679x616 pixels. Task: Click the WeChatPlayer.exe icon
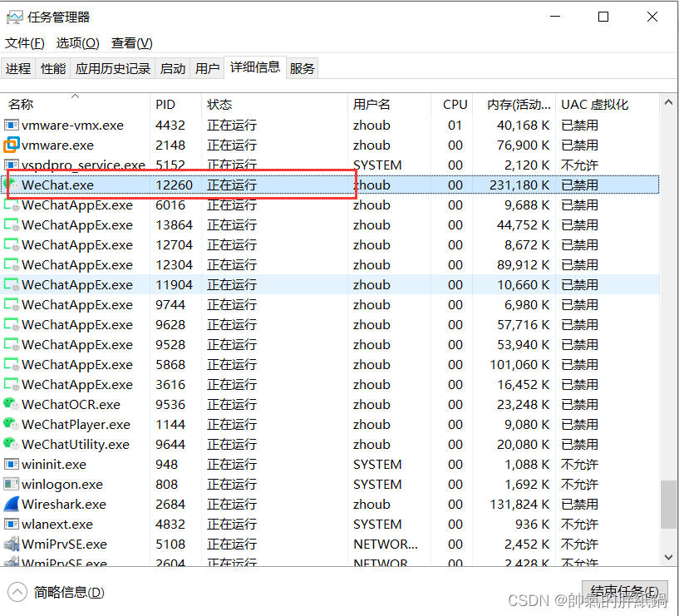[12, 424]
